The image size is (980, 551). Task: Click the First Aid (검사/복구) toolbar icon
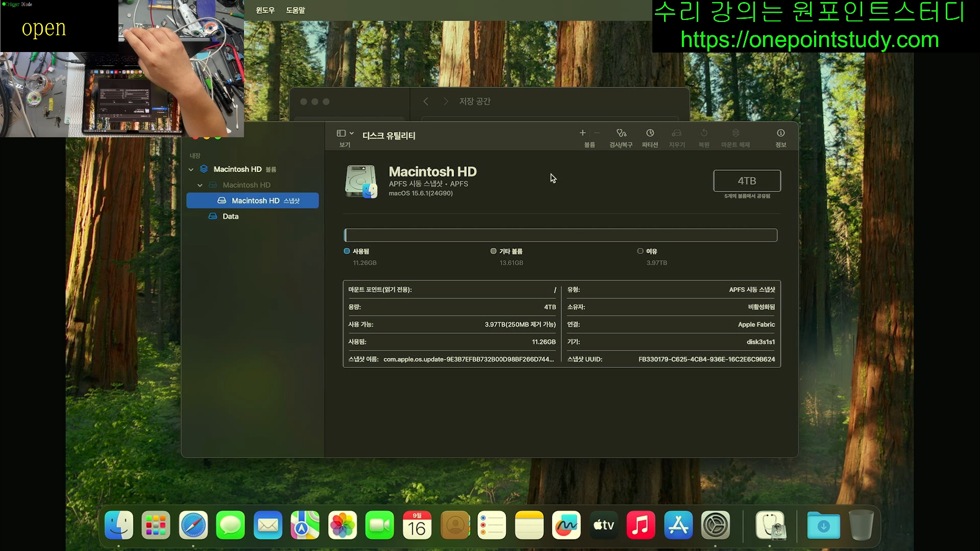621,134
